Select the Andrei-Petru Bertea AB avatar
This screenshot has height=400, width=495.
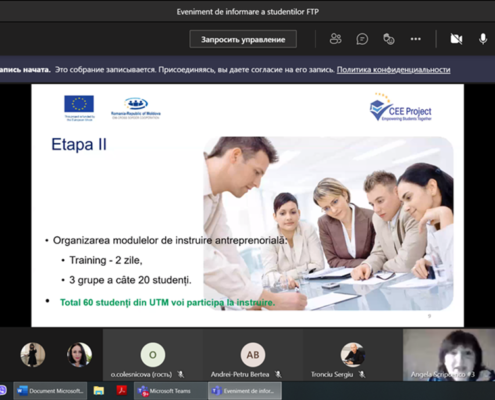click(x=253, y=355)
